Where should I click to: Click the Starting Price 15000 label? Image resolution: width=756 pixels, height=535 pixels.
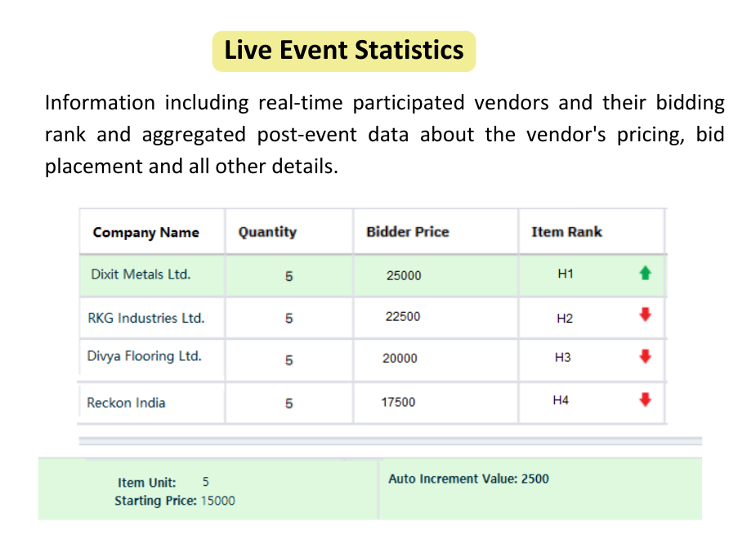pyautogui.click(x=175, y=501)
